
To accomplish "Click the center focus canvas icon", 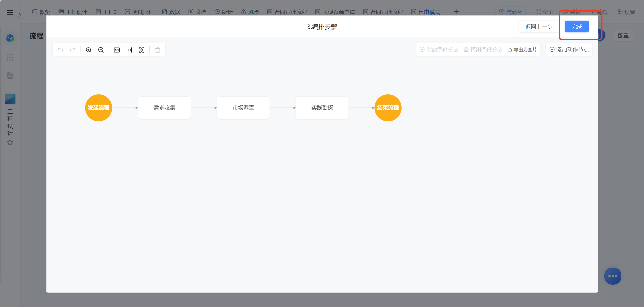I will point(142,50).
